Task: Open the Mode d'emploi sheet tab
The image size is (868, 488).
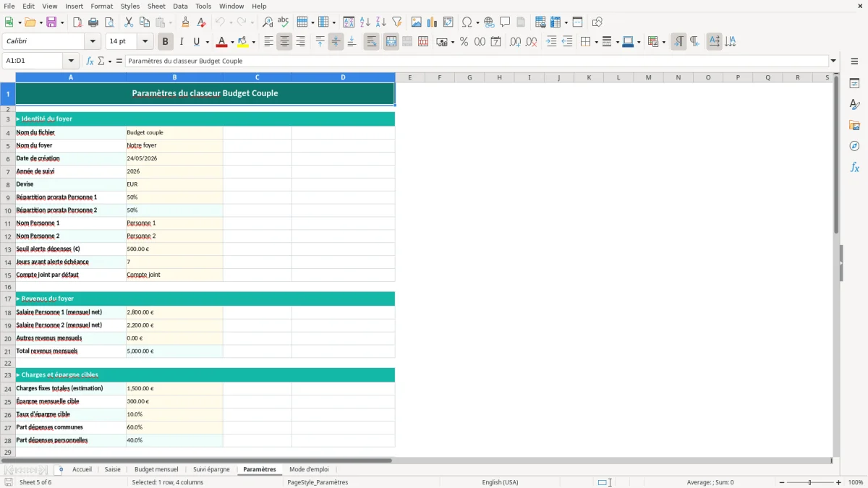Action: pyautogui.click(x=309, y=470)
